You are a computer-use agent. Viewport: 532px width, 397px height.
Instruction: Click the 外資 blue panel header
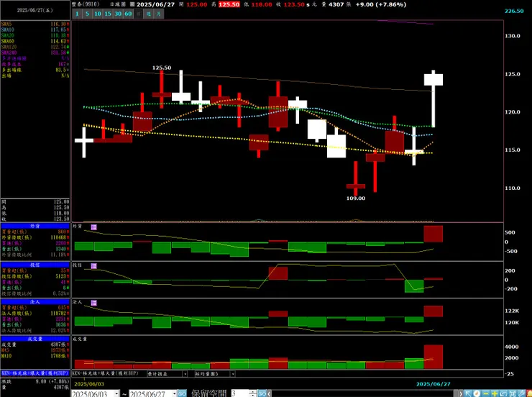coord(35,226)
